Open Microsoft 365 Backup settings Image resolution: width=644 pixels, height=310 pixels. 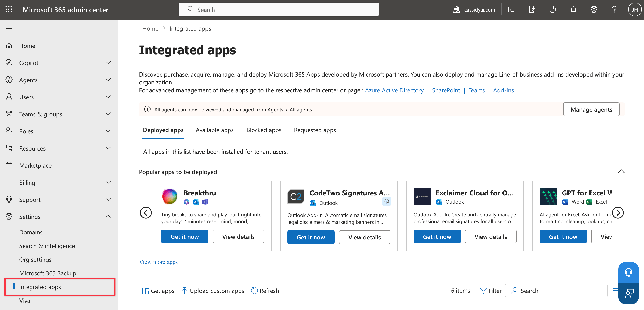48,273
